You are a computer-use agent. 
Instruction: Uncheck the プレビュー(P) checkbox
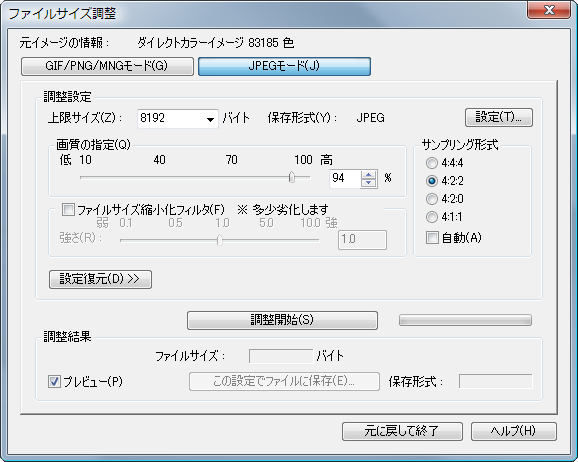[x=55, y=382]
